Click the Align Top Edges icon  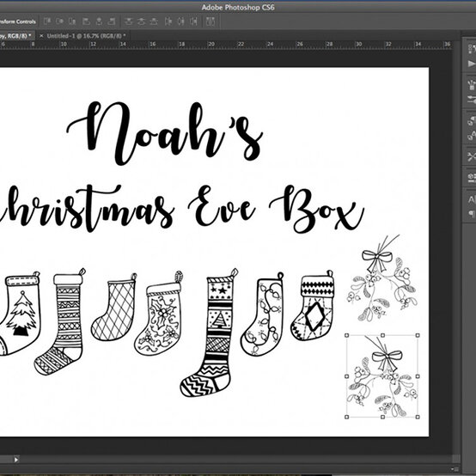tap(47, 21)
